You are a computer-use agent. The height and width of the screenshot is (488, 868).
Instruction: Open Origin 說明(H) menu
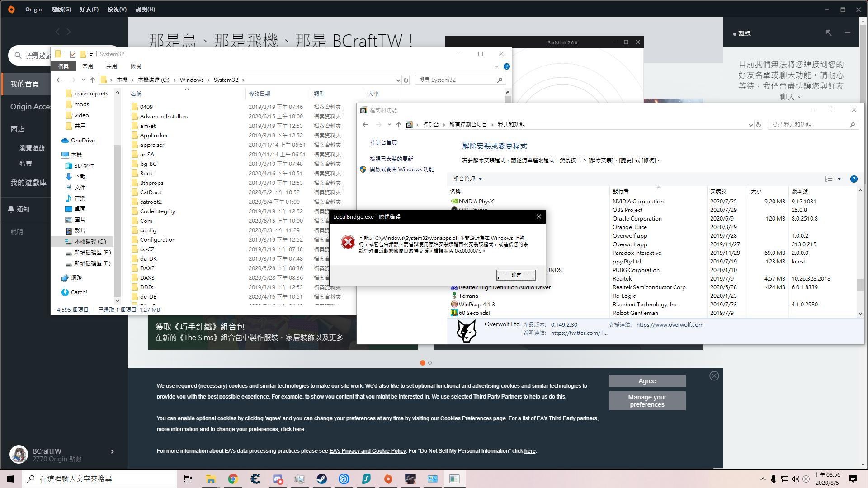tap(145, 9)
